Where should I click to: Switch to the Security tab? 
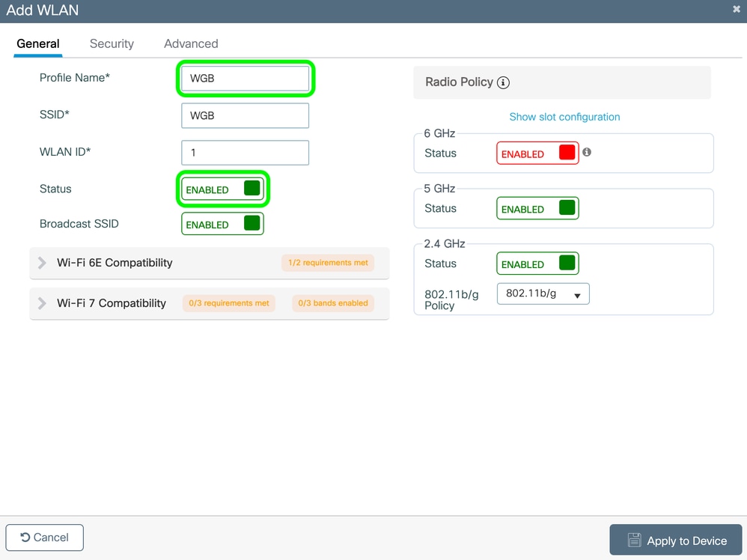(112, 44)
